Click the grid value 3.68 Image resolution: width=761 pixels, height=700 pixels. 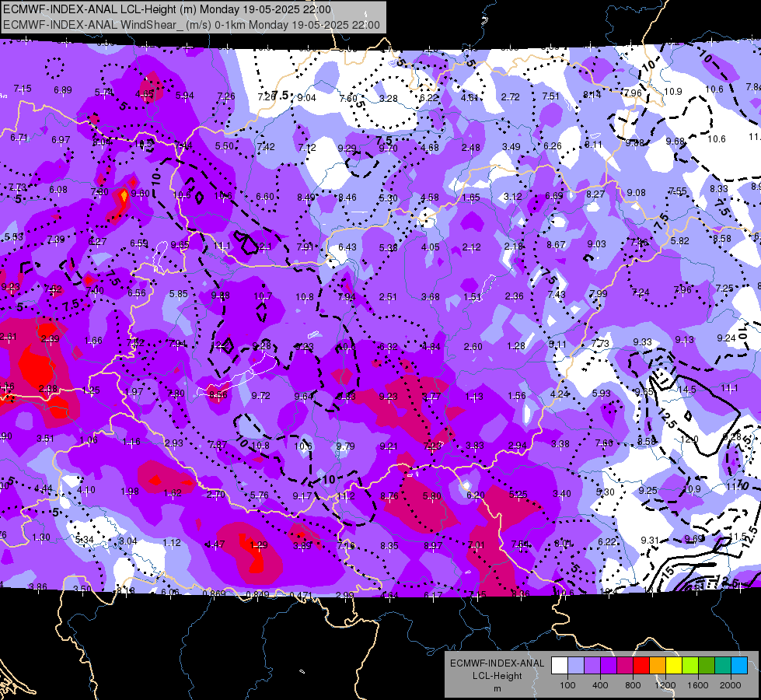(431, 296)
